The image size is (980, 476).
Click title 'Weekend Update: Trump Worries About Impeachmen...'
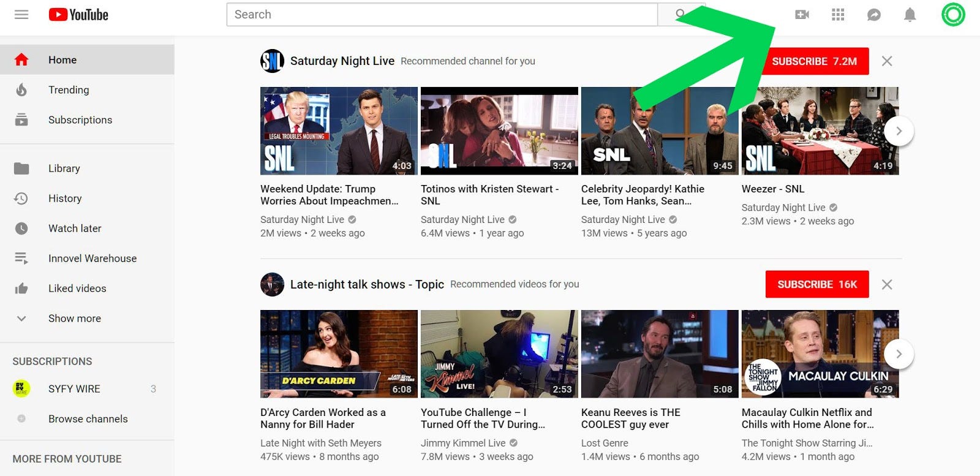tap(330, 195)
